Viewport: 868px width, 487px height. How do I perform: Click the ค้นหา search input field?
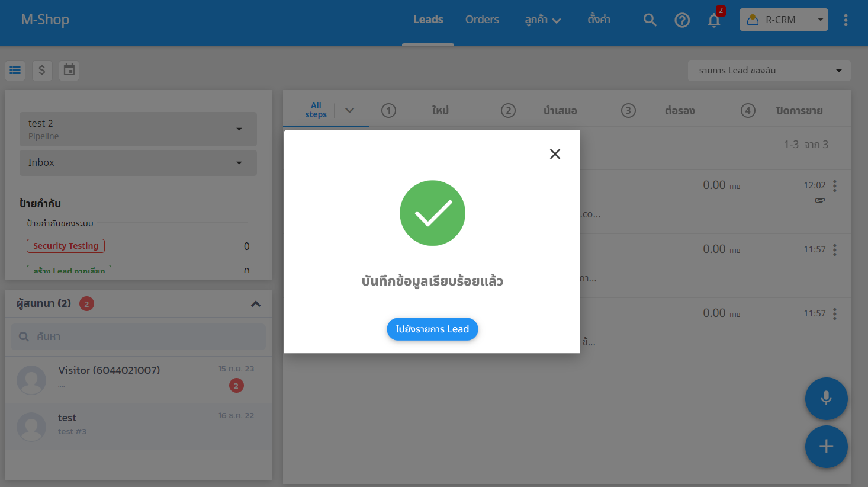[x=139, y=337]
